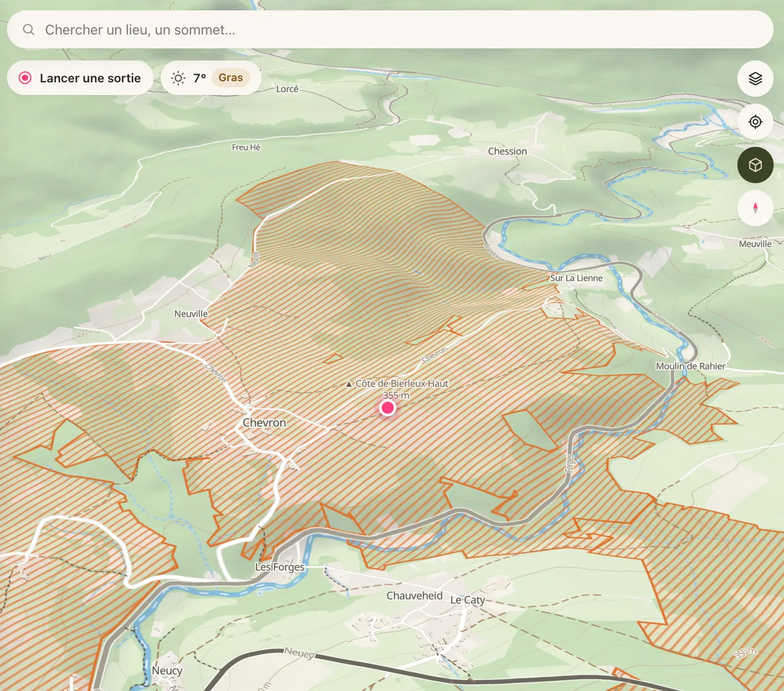Image resolution: width=784 pixels, height=691 pixels.
Task: Click the record icon in 'Lancer une sortie'
Action: click(x=25, y=78)
